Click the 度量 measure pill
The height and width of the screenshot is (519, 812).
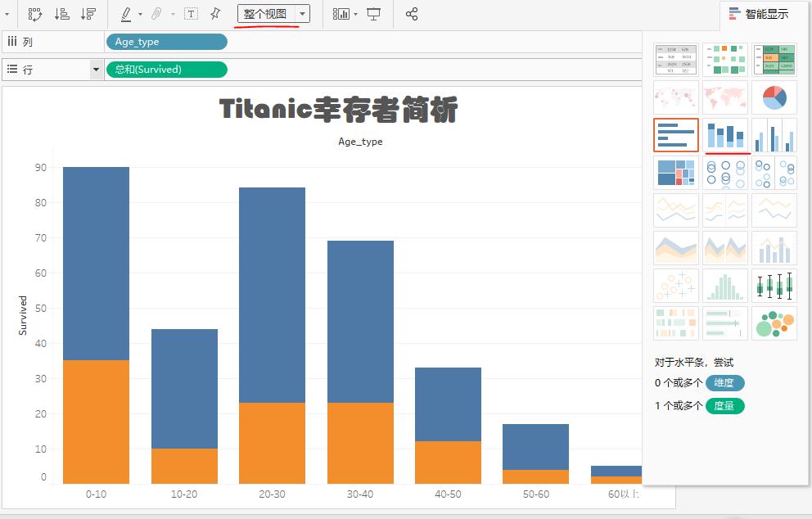(x=725, y=405)
